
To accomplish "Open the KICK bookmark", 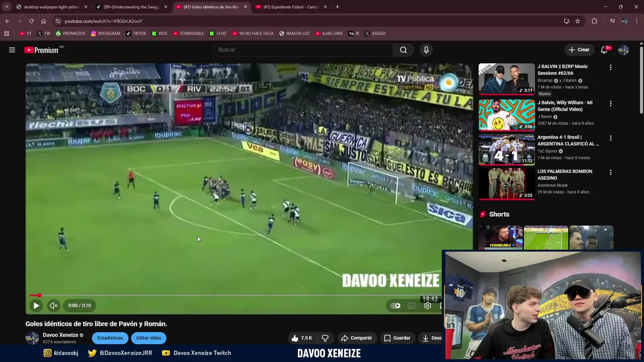I will (159, 33).
